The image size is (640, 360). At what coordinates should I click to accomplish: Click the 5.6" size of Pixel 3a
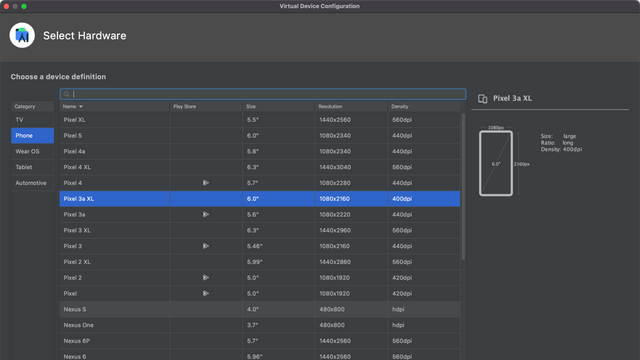pos(253,214)
